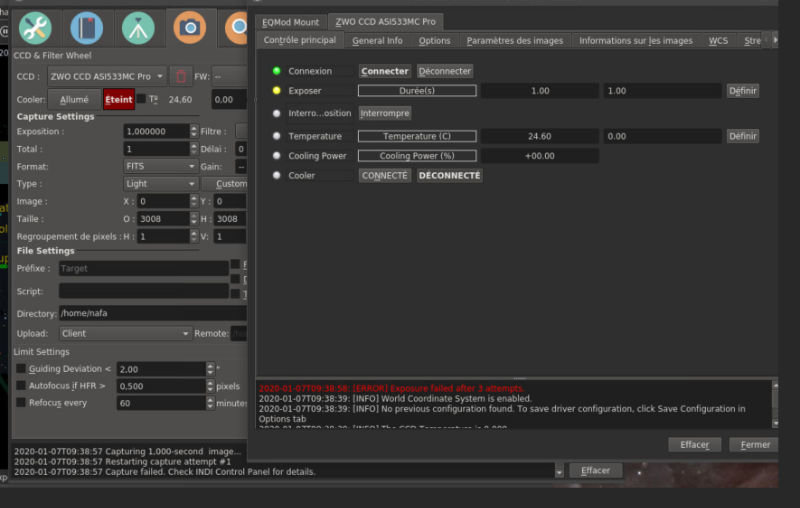
Task: Set Cooler state to CONNECTÉ
Action: [x=385, y=175]
